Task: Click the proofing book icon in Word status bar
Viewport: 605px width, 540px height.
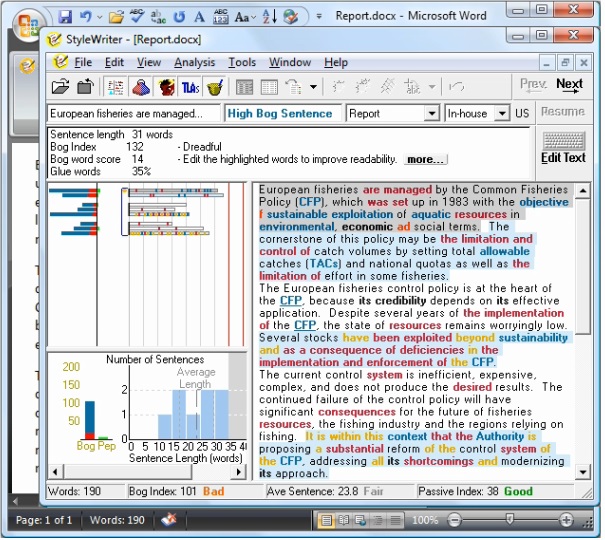Action: click(x=169, y=520)
